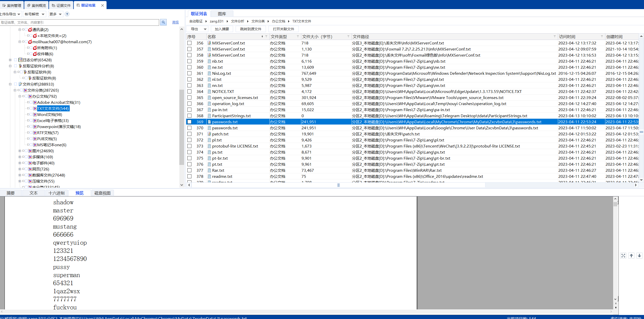
Task: Click the 跳转到源文件 button
Action: tap(251, 29)
